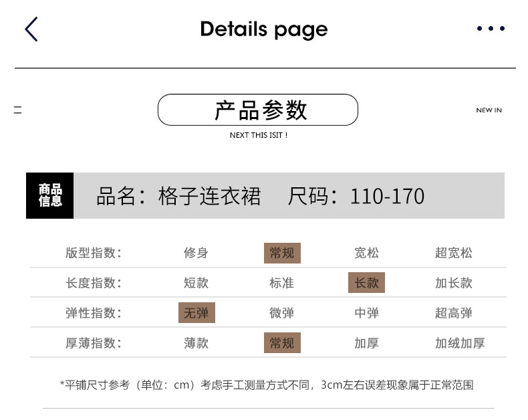Click the 产品参数 rounded header button

point(258,110)
